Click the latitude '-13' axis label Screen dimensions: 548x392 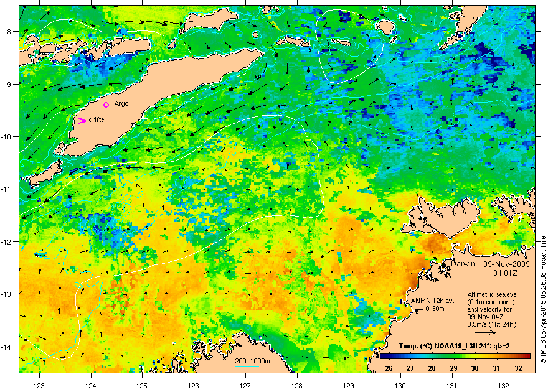[x=7, y=294]
